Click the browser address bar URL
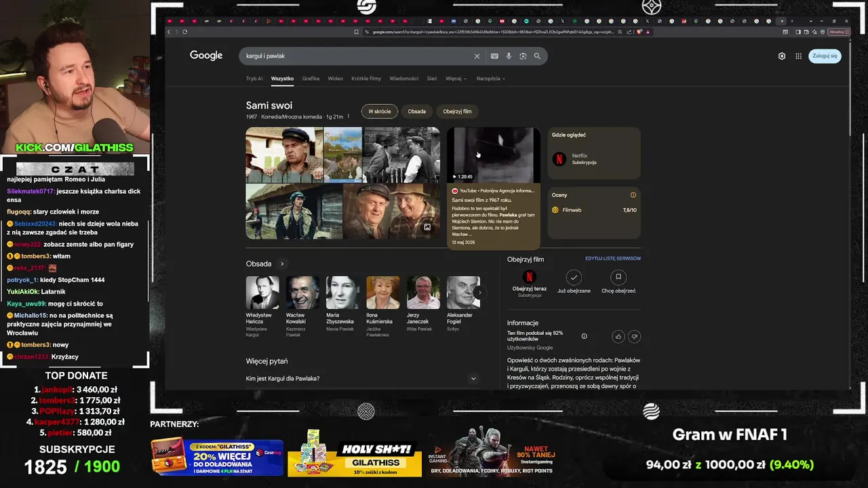Screen dimensions: 868x488 (494, 32)
